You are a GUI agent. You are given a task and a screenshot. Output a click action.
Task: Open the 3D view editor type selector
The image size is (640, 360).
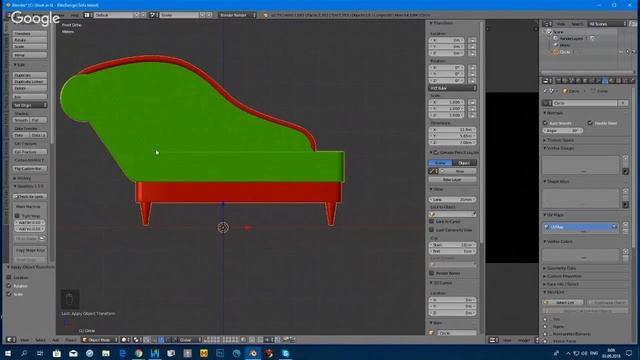coord(11,340)
